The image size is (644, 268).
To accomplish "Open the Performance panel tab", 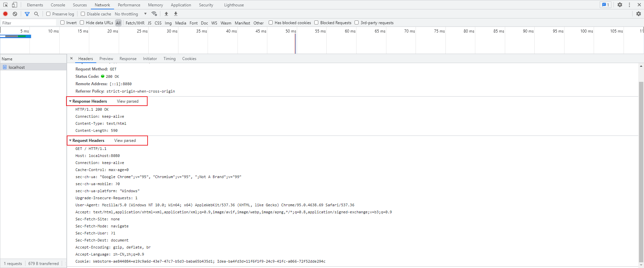I will tap(129, 5).
